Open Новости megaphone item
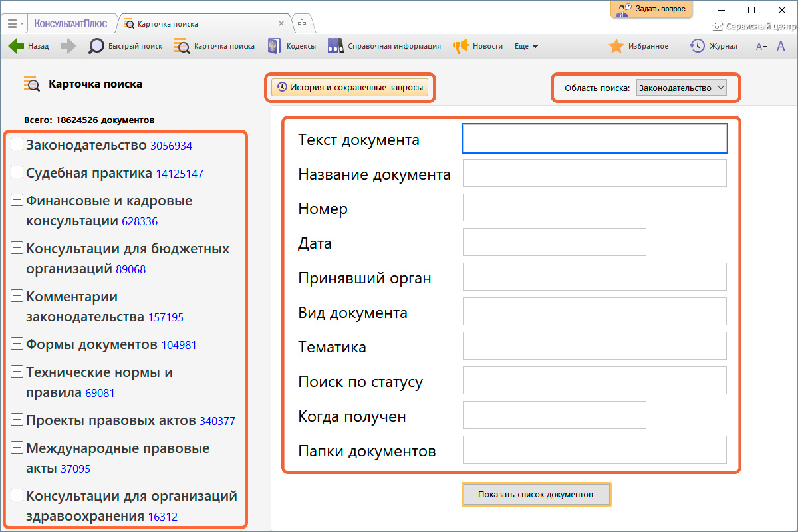The image size is (798, 532). 477,46
